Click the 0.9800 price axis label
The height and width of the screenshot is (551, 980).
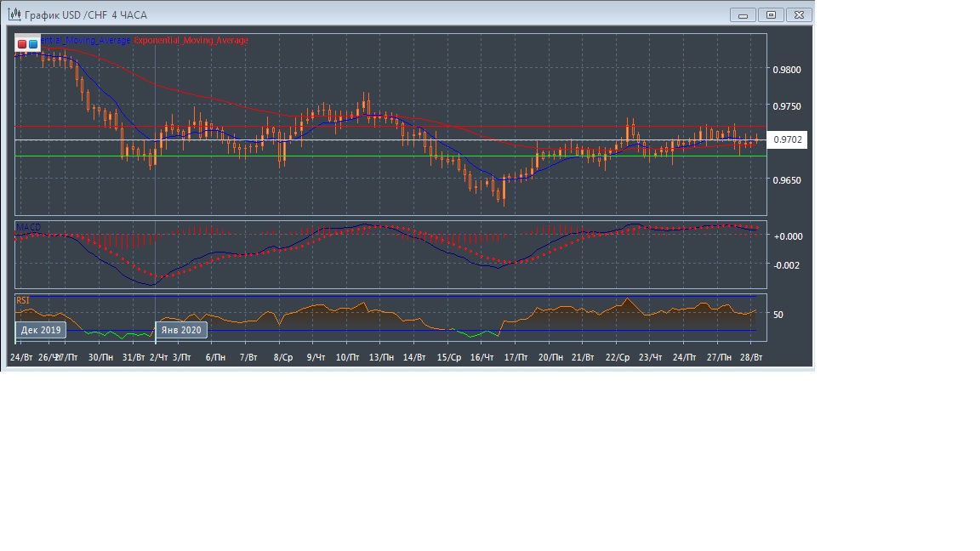click(x=788, y=70)
